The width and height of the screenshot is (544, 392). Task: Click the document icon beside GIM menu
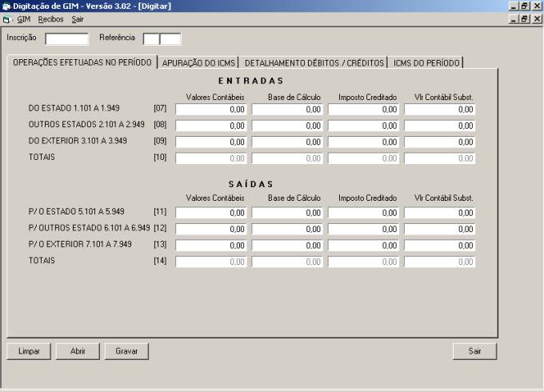7,20
